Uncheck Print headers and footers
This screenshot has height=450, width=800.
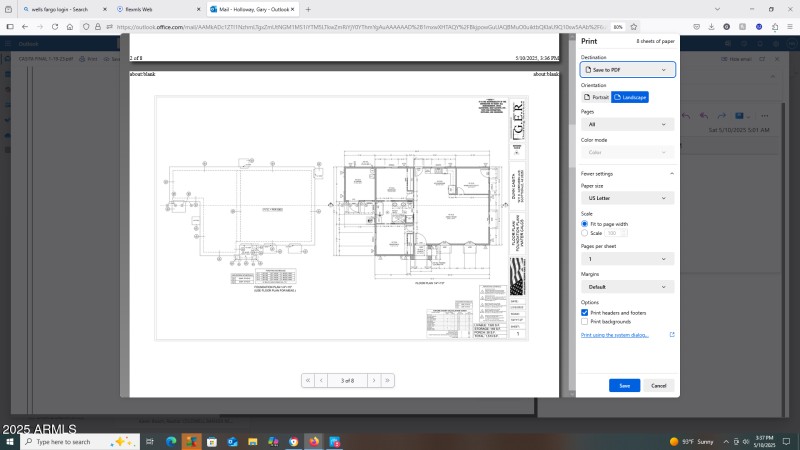585,312
